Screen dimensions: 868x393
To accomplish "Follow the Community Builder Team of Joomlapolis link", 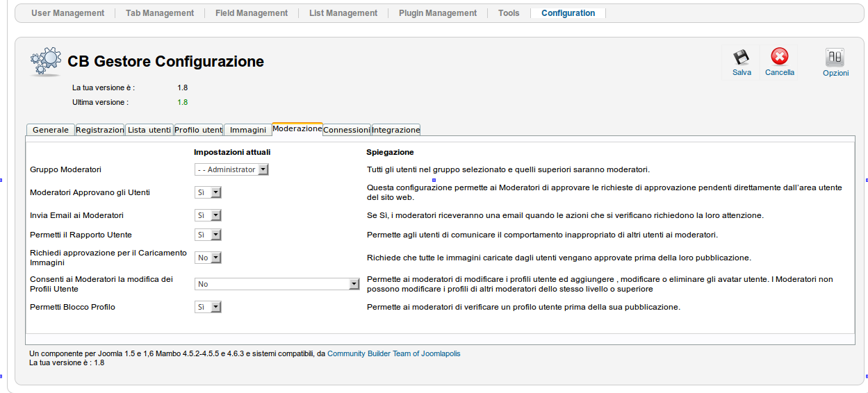I will coord(394,353).
